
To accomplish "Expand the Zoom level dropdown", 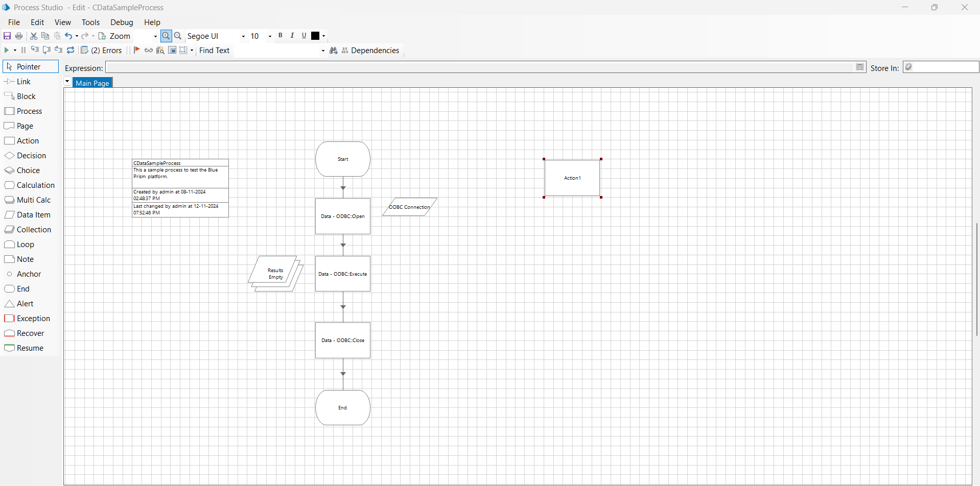I will point(155,36).
